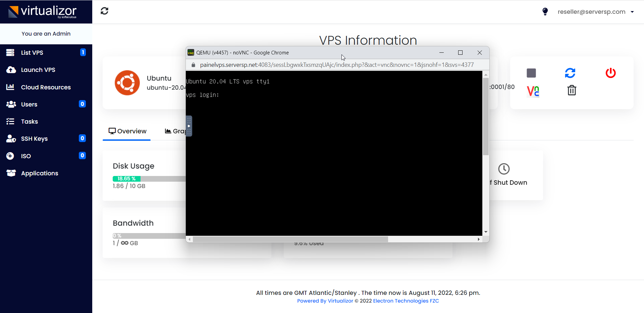Open Cloud Resources in sidebar
The height and width of the screenshot is (313, 644).
[x=46, y=87]
